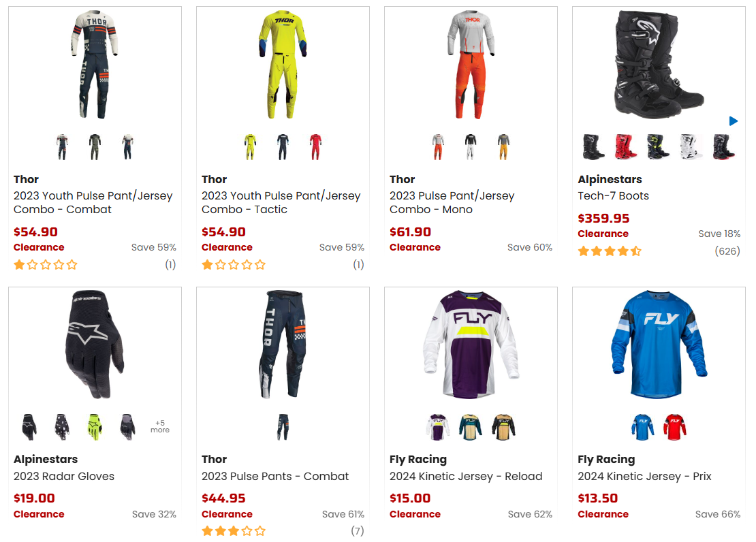
Task: Click the main 2023 Radar Gloves product image
Action: pos(95,344)
